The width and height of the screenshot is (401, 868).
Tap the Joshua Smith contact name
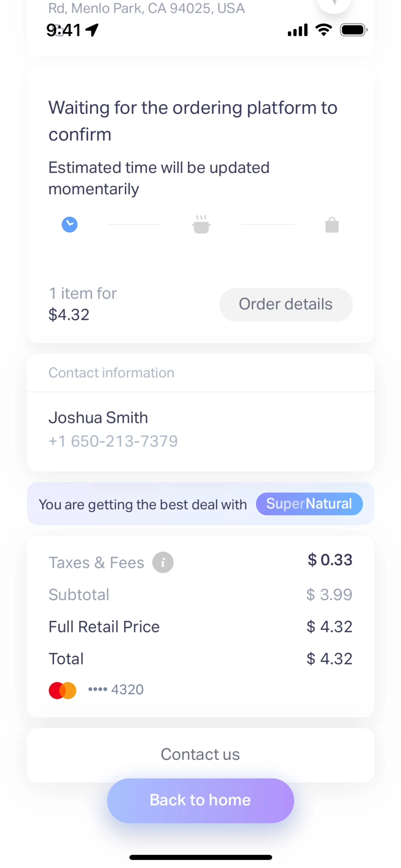click(98, 418)
